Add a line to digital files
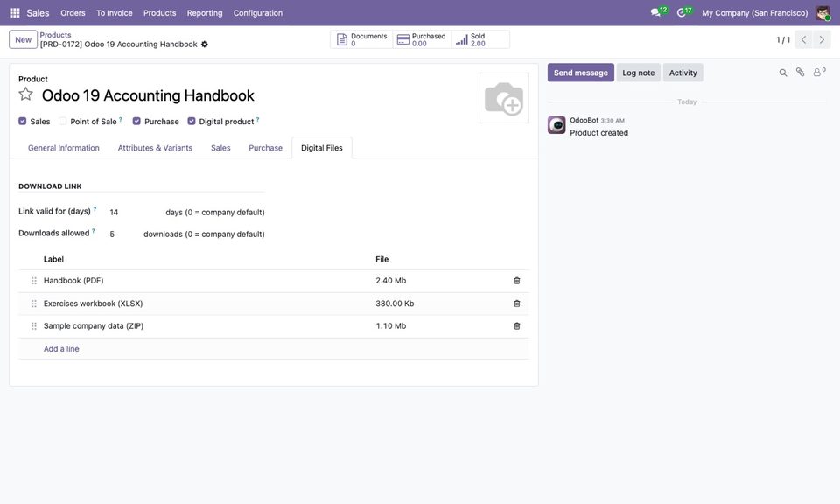Image resolution: width=840 pixels, height=504 pixels. point(61,348)
